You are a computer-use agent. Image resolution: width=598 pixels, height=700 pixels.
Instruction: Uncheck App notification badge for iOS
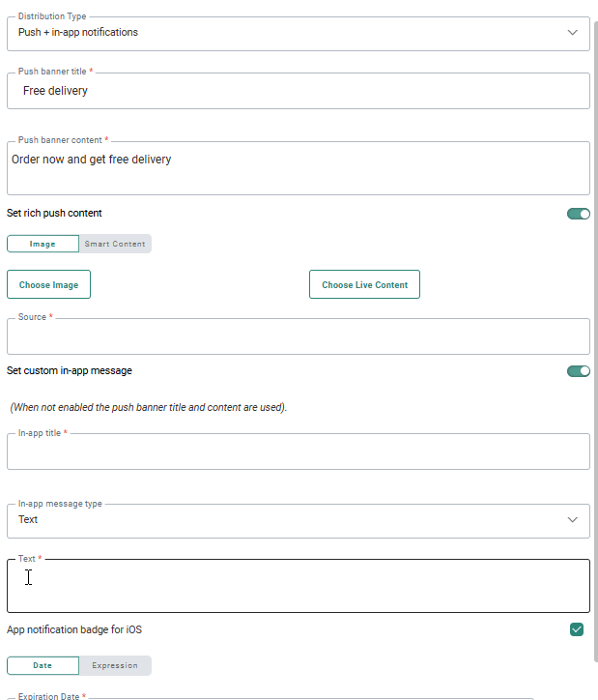tap(577, 629)
